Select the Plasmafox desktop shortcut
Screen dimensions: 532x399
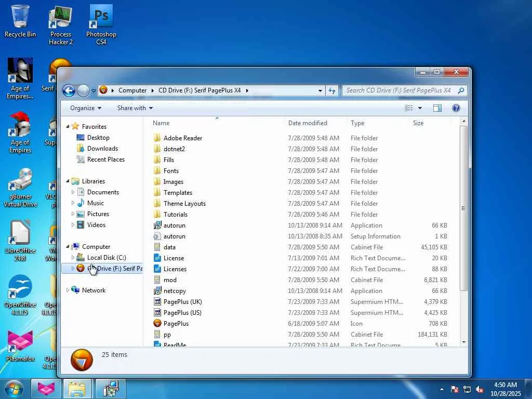[x=20, y=345]
